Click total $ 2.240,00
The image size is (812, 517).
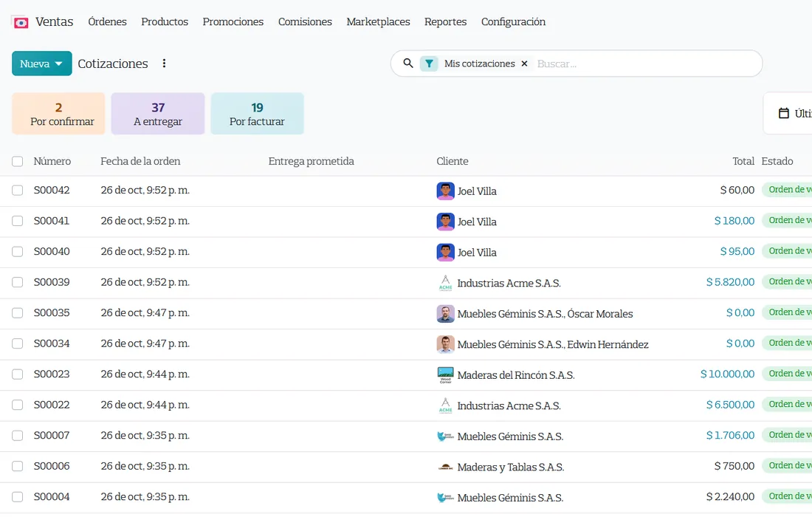click(x=730, y=496)
